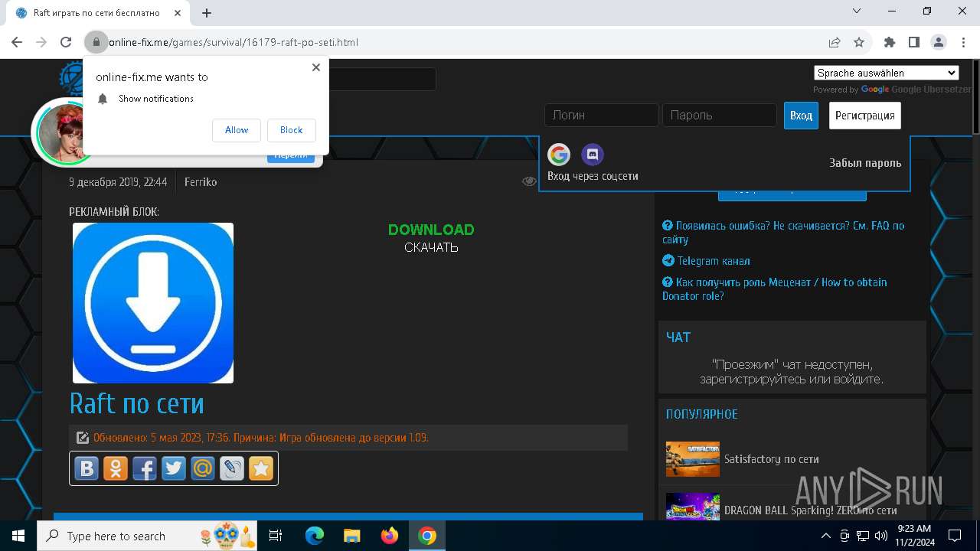Open Satisfactory game thumbnail
The width and height of the screenshot is (980, 551).
[693, 459]
